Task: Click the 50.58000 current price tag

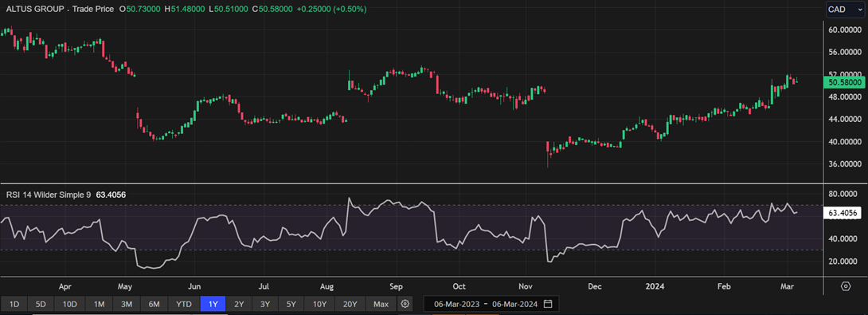Action: point(845,82)
